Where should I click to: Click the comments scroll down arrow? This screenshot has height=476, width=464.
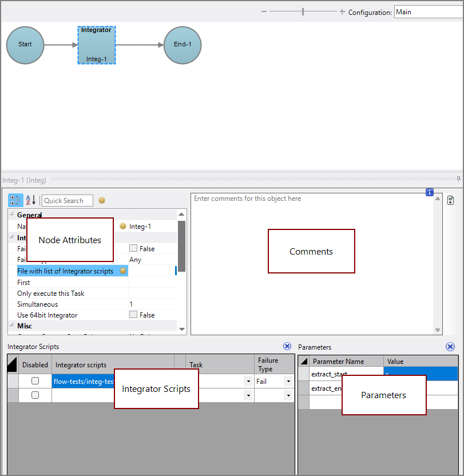[x=438, y=330]
